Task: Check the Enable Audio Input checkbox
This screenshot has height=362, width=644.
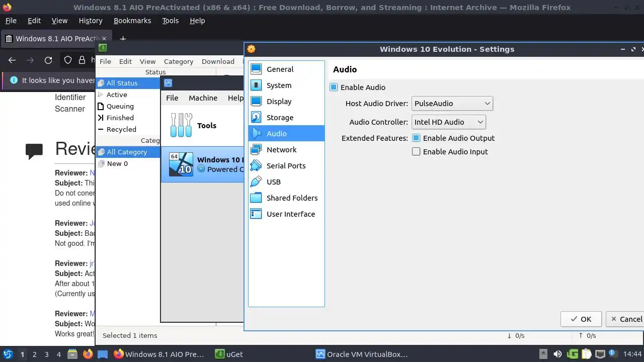Action: [416, 151]
